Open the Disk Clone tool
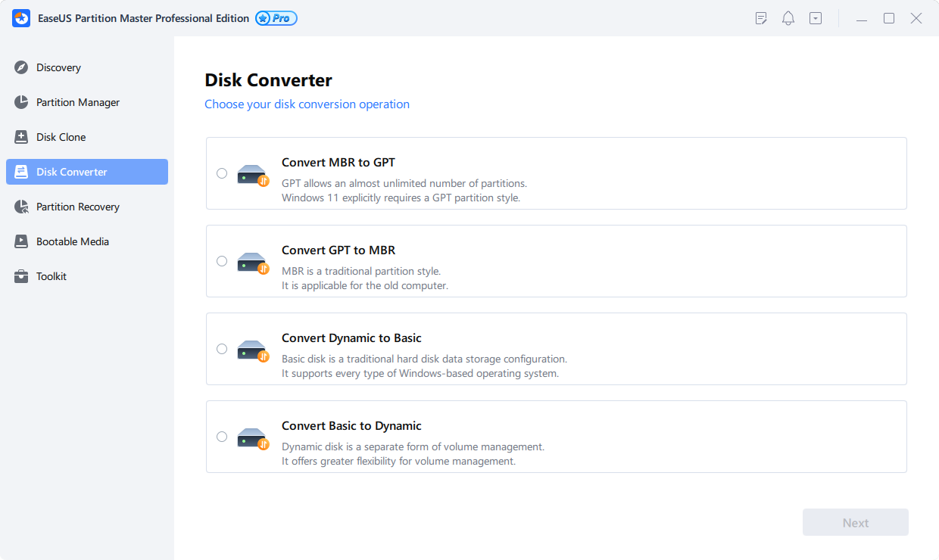The height and width of the screenshot is (560, 939). click(x=61, y=137)
